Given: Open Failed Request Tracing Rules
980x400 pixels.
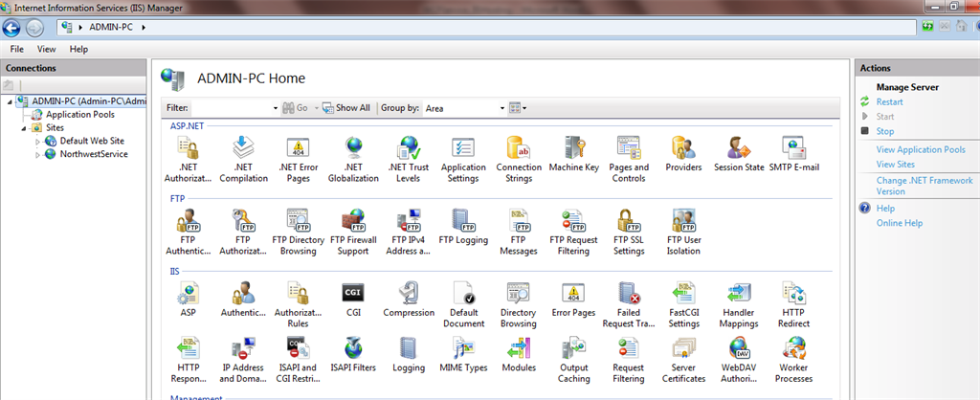Looking at the screenshot, I should [629, 304].
